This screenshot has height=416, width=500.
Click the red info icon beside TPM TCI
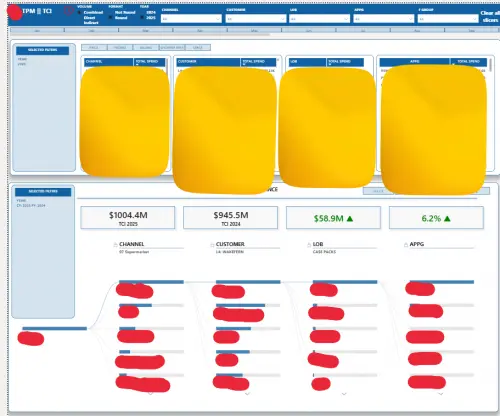pos(68,11)
